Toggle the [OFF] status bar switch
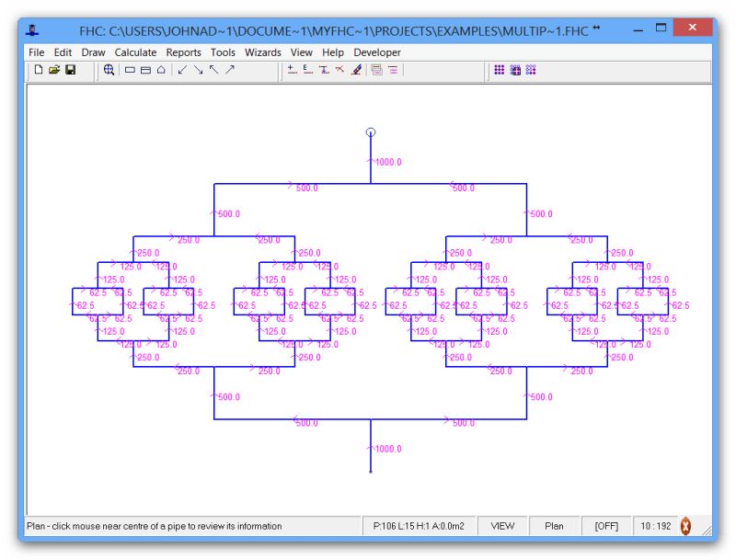Screen dimensions: 736x560 tap(608, 526)
